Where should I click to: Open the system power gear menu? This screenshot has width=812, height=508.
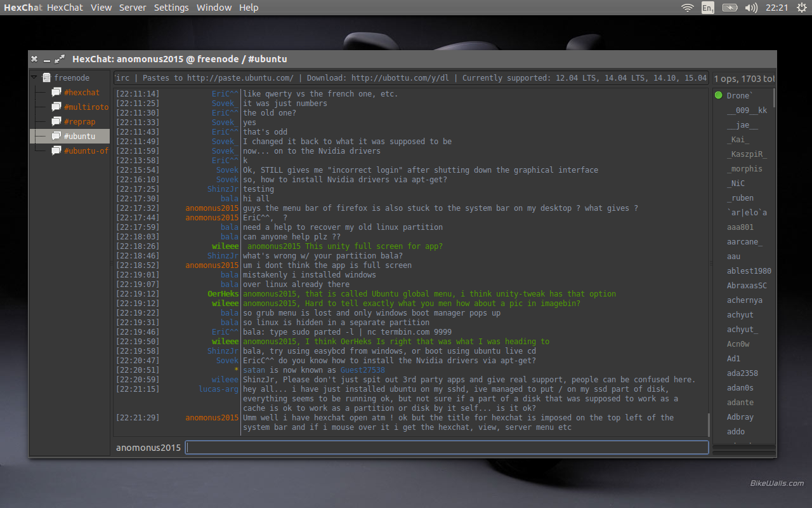point(801,8)
